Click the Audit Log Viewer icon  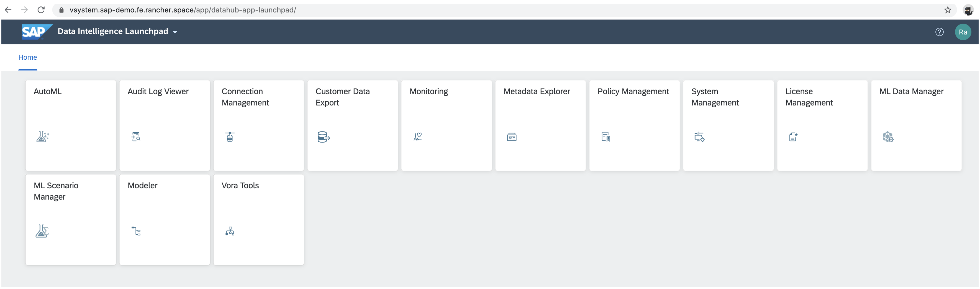tap(136, 137)
